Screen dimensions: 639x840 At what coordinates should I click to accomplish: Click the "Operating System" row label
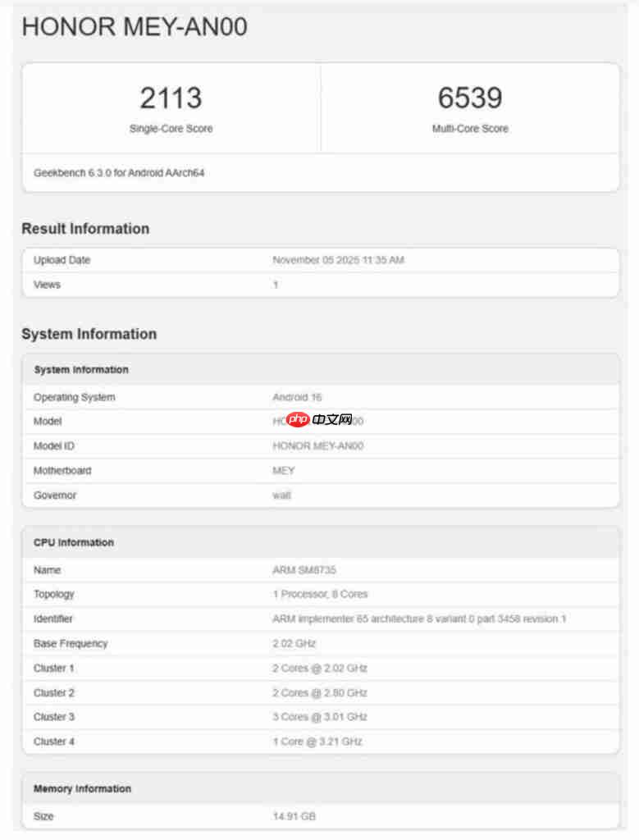[75, 398]
